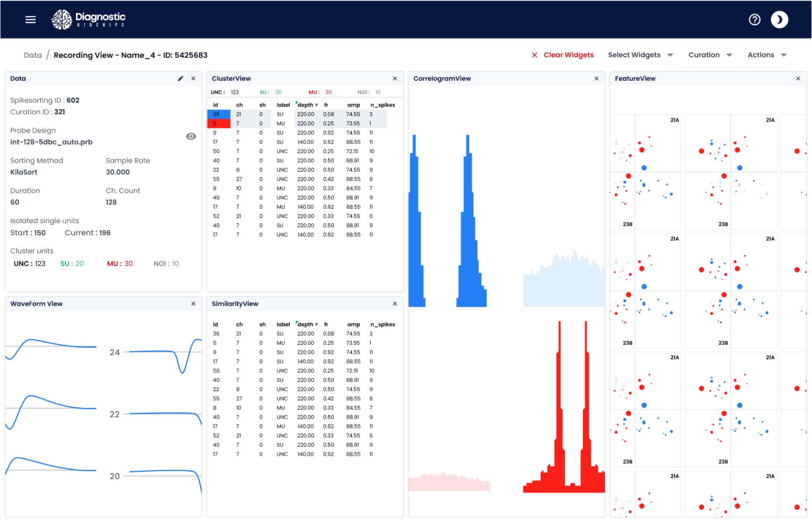Go to Data breadcrumb link
Viewport: 812px width, 522px height.
33,55
